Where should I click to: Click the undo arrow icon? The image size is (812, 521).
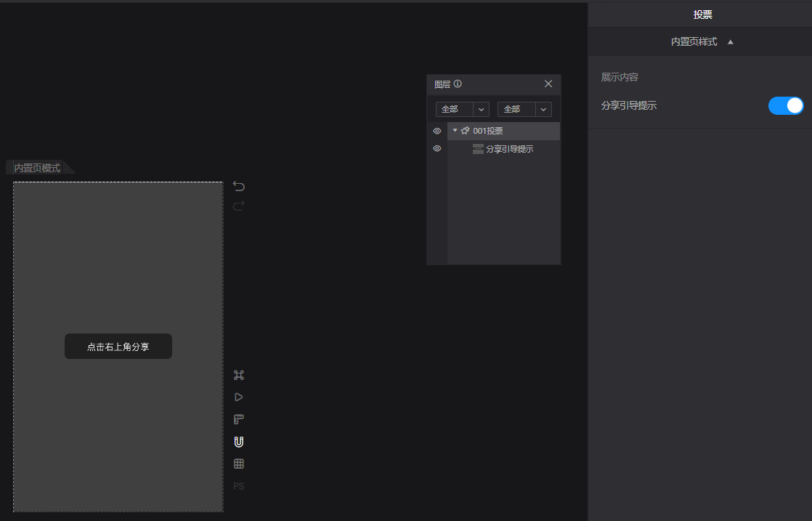(x=239, y=186)
